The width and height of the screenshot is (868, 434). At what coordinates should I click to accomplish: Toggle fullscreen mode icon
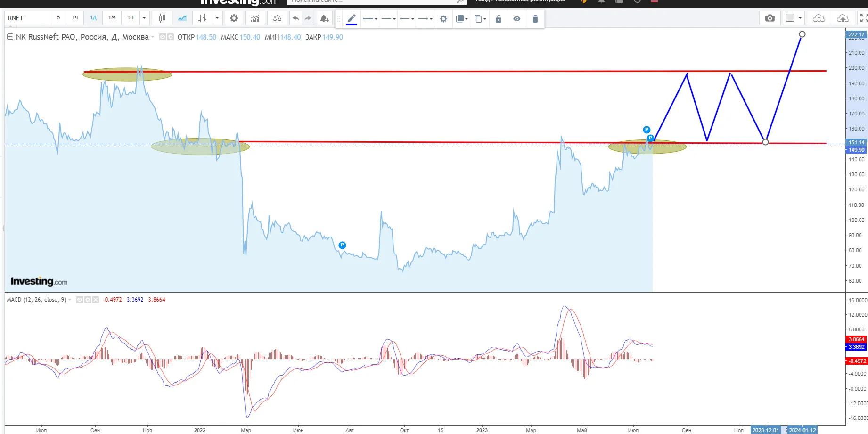click(863, 18)
